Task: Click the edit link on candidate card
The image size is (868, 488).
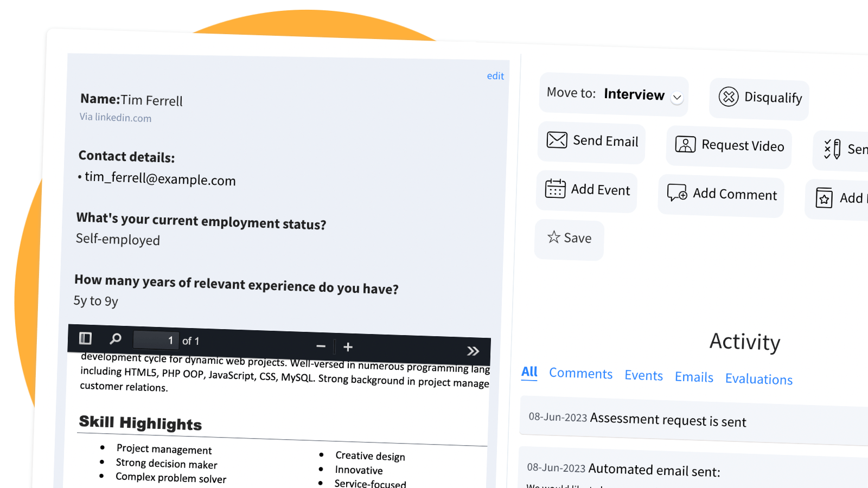Action: coord(495,76)
